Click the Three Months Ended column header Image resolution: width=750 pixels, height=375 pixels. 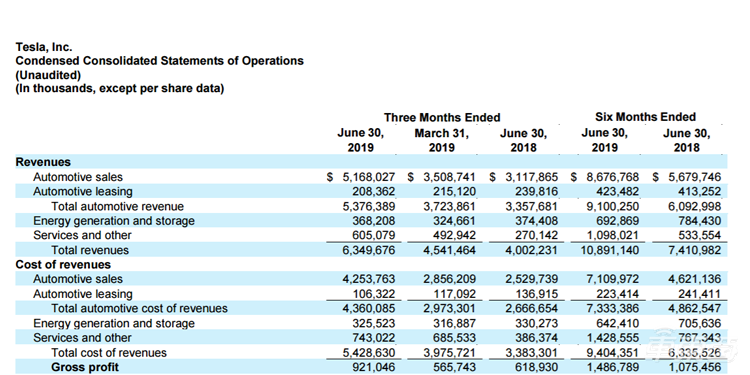[442, 118]
